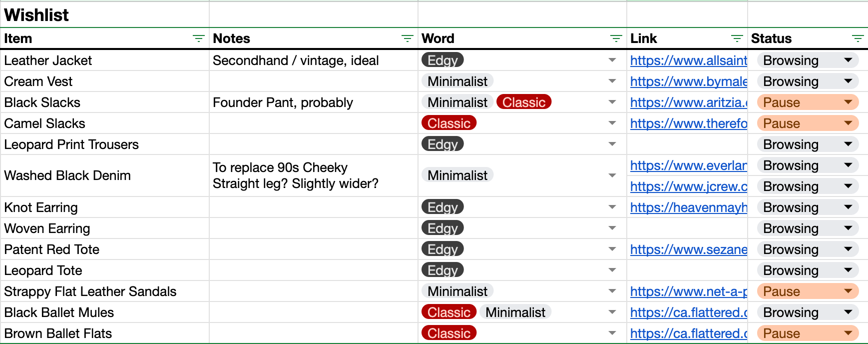Open the net-a-p link for Strappy Sandals
This screenshot has height=344, width=868.
[689, 291]
